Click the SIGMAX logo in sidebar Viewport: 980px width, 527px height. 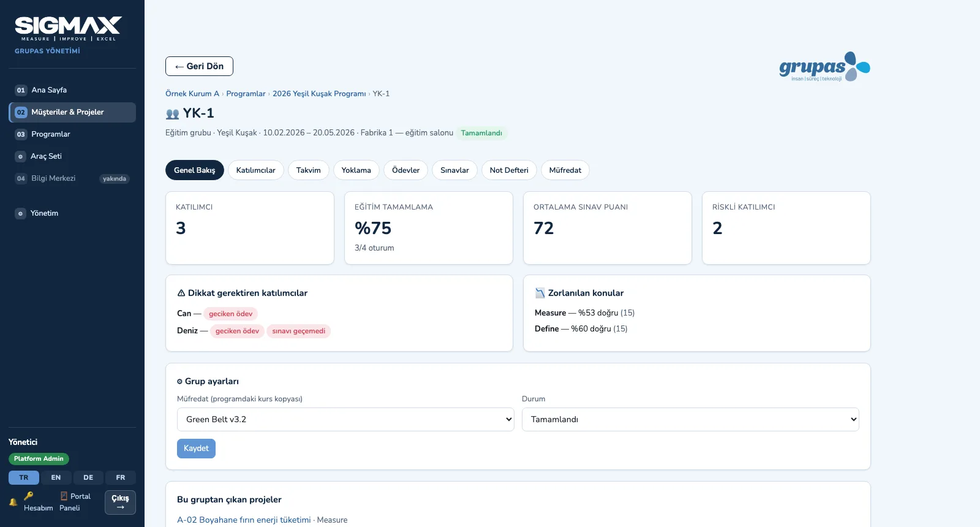68,29
